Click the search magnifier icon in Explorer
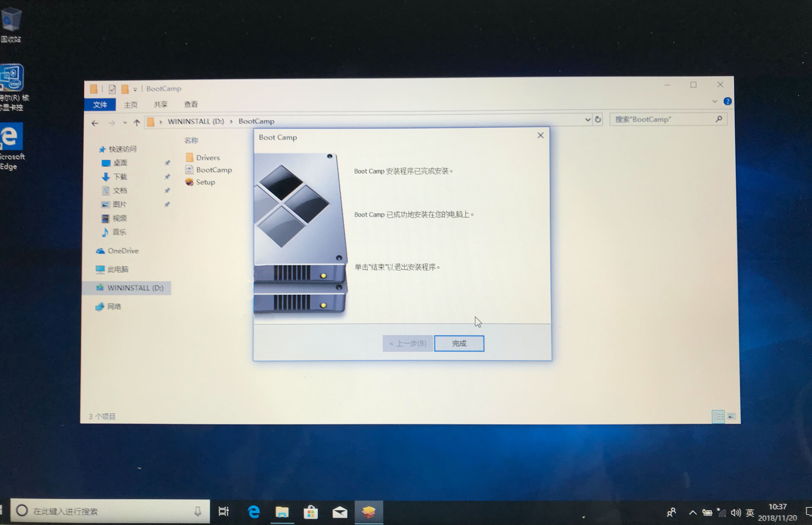812x525 pixels. coord(719,119)
